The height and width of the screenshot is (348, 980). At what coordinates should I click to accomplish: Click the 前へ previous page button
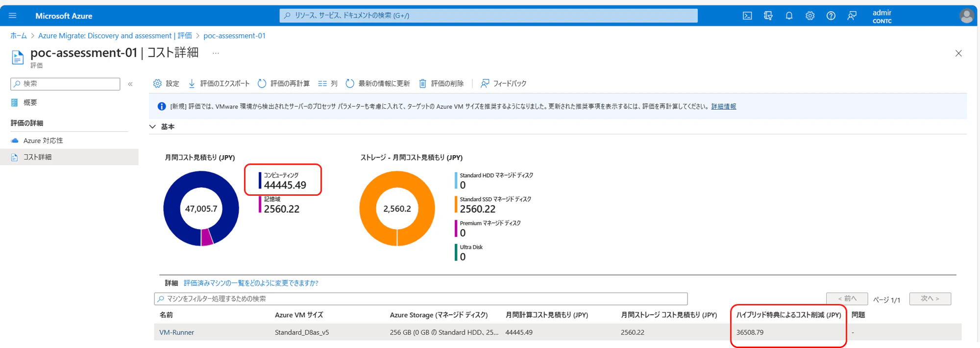pos(847,299)
